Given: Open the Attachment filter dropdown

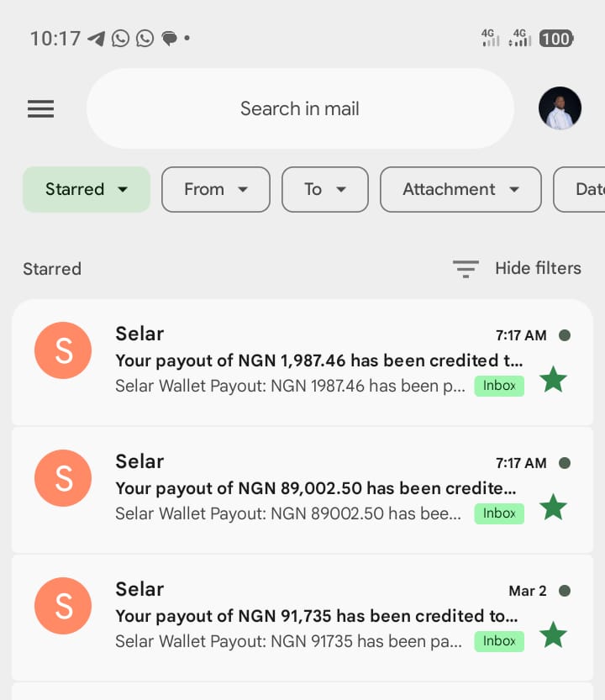Looking at the screenshot, I should pos(460,189).
